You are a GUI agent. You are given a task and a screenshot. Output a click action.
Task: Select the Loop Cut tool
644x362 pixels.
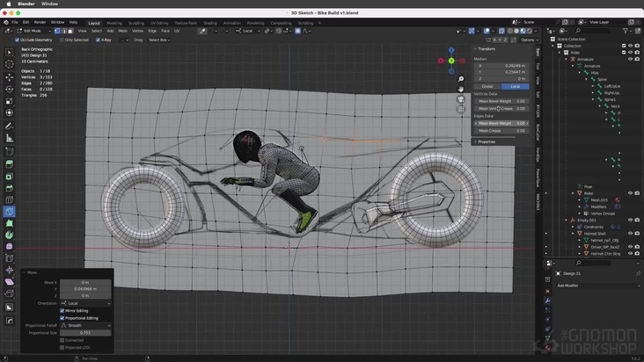(x=9, y=200)
